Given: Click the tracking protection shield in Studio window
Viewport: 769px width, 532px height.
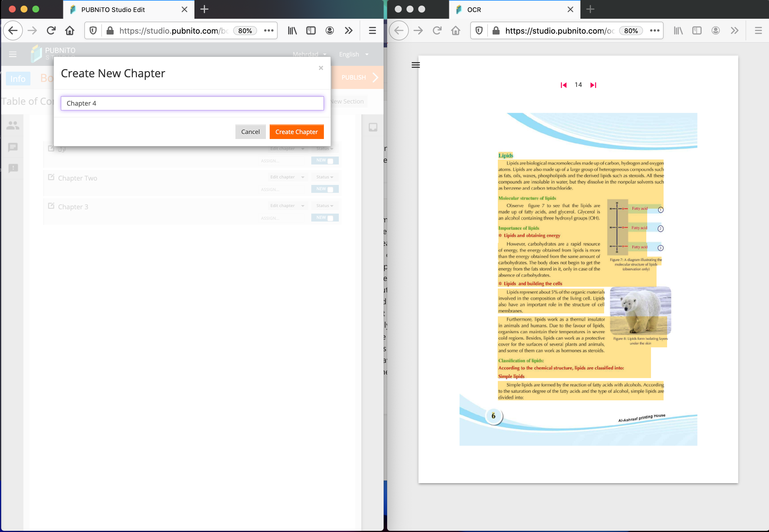Looking at the screenshot, I should (93, 31).
